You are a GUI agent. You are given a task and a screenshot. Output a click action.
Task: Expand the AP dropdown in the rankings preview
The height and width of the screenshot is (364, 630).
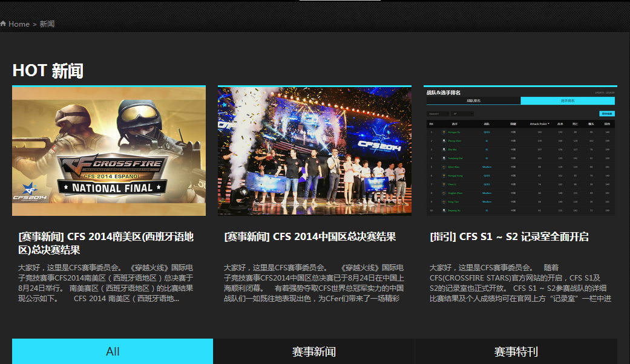462,114
